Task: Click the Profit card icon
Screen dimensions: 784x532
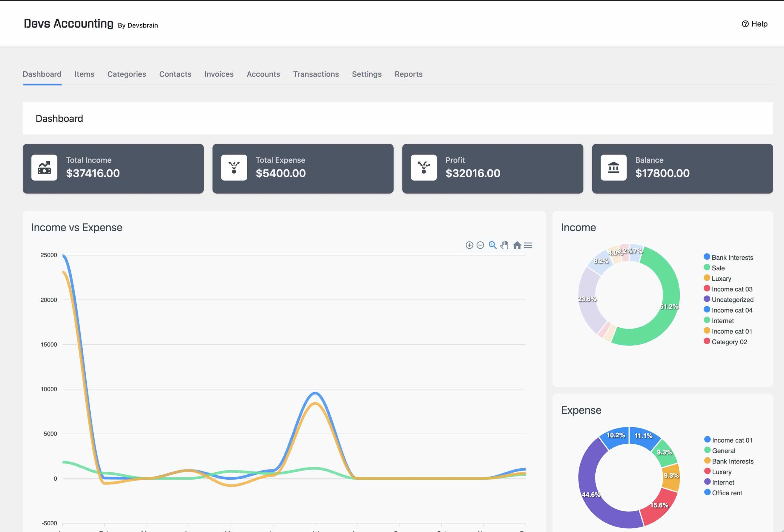Action: [424, 168]
